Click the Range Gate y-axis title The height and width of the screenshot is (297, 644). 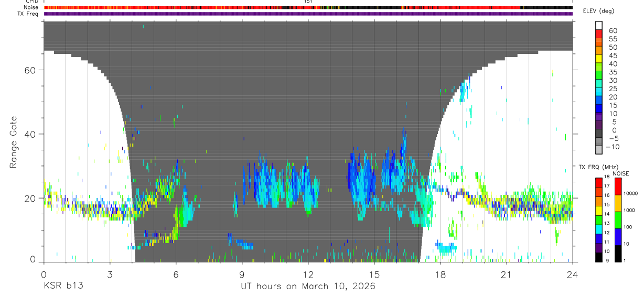pos(13,141)
